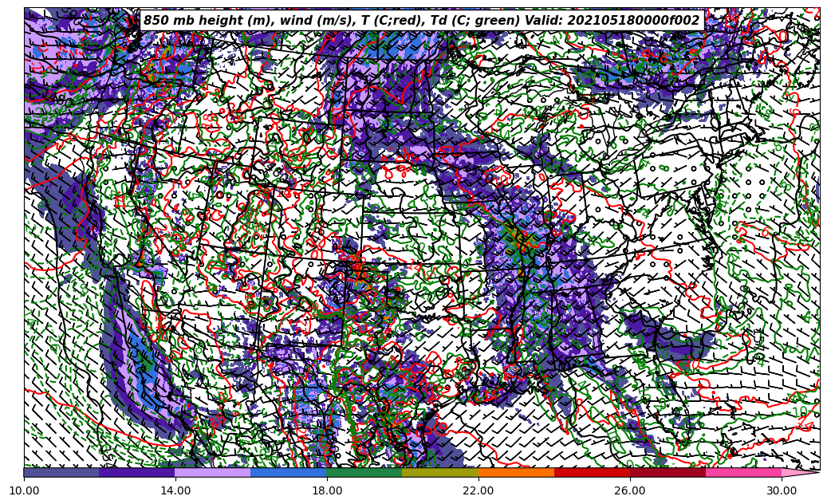827x504 pixels.
Task: Click the 10.00 colorbar tick label
Action: (24, 490)
